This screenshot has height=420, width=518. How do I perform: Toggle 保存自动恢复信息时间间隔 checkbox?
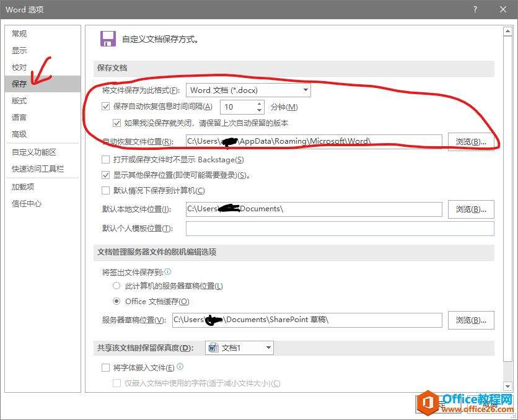(106, 107)
